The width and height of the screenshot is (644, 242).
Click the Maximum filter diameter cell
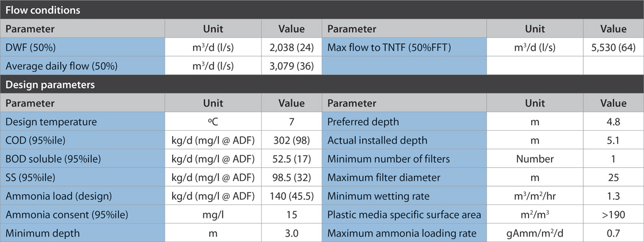[x=404, y=177]
